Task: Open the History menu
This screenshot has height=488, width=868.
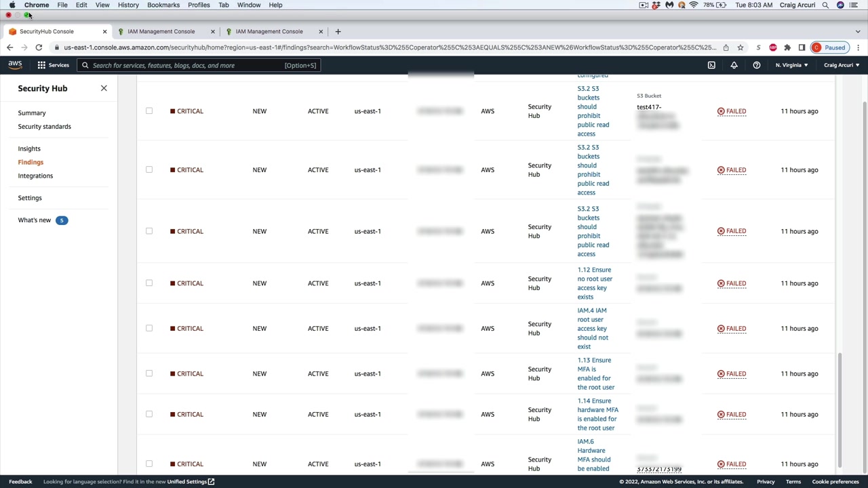Action: [x=128, y=5]
